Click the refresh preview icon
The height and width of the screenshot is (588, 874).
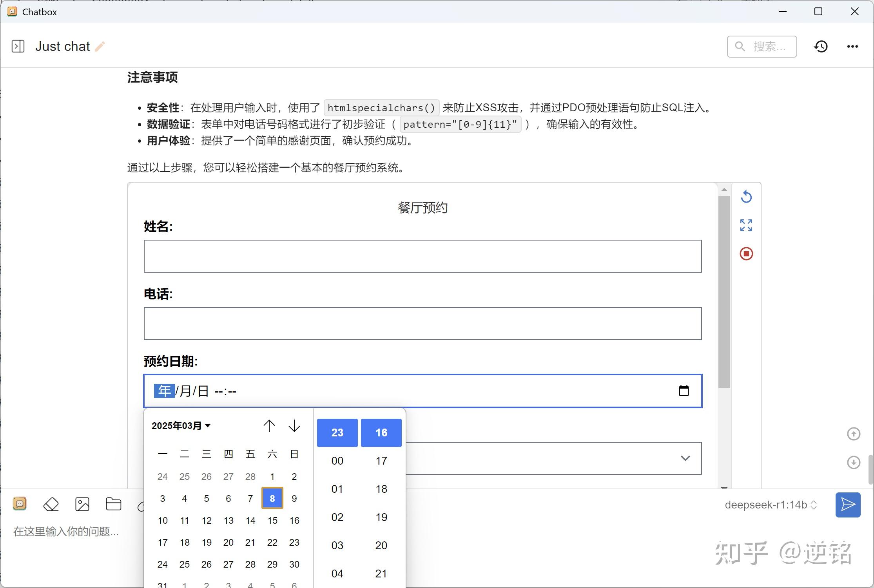pyautogui.click(x=746, y=197)
